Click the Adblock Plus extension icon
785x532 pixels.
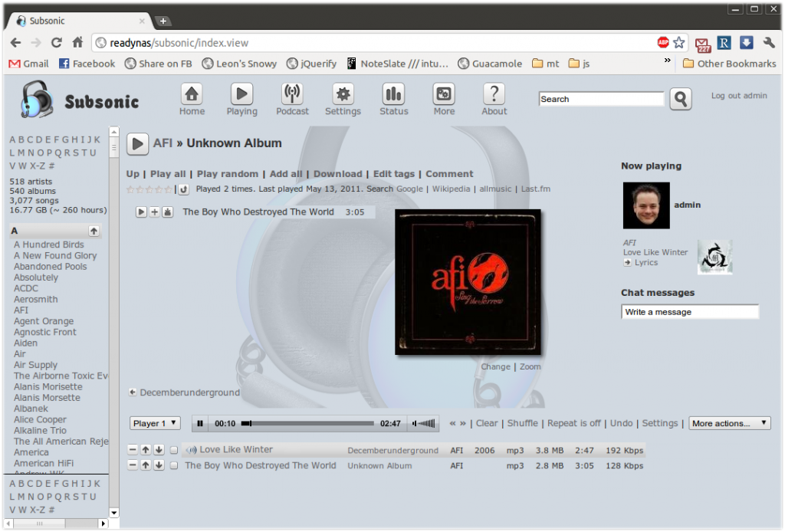tap(663, 42)
